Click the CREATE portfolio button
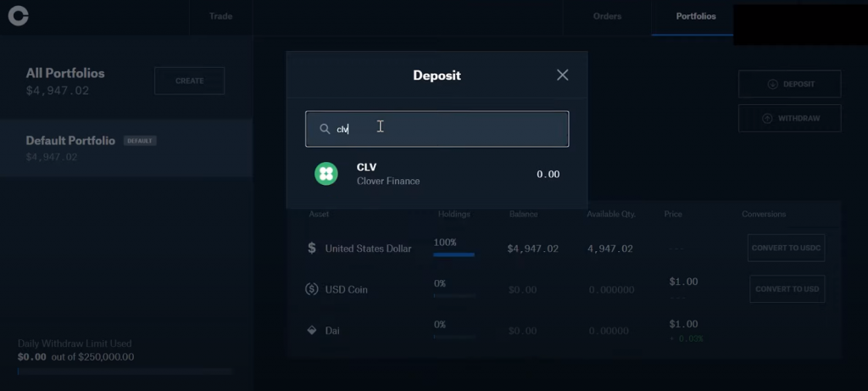The width and height of the screenshot is (868, 391). click(x=189, y=81)
